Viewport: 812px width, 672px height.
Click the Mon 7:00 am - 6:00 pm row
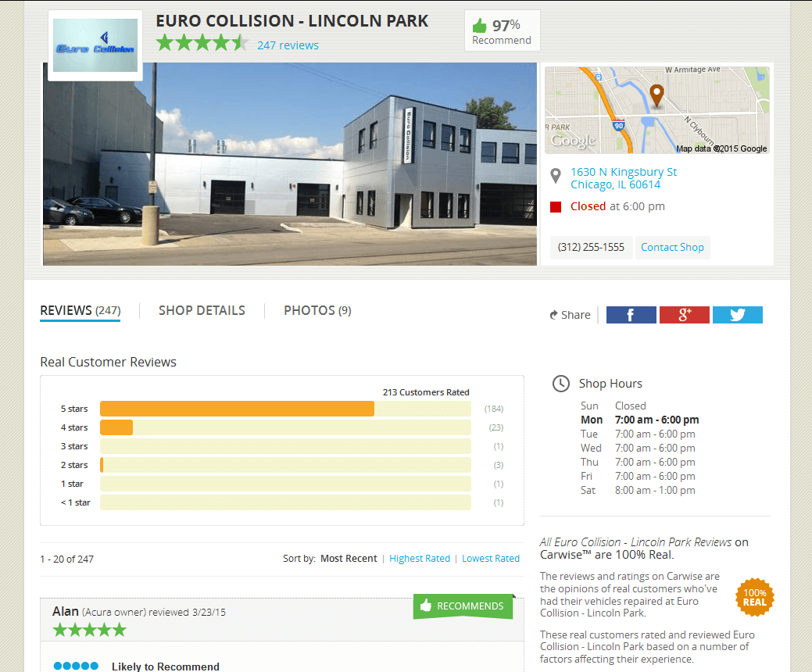(x=639, y=420)
